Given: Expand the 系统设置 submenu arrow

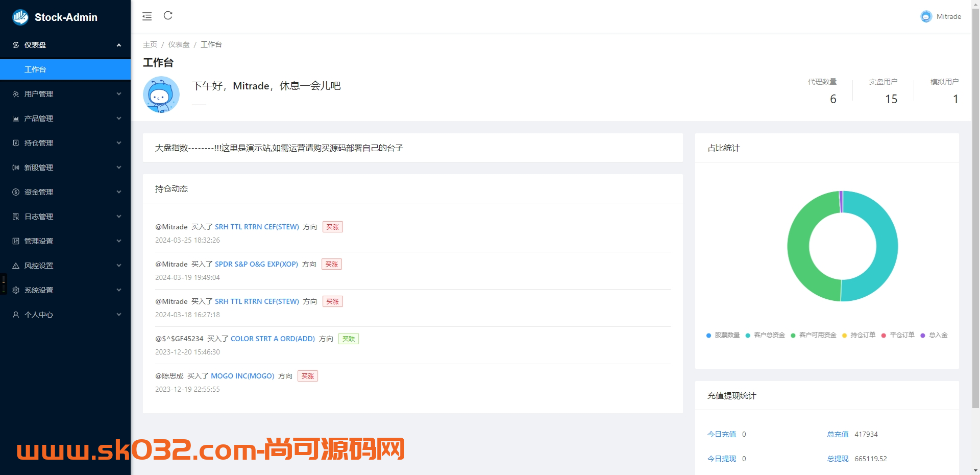Looking at the screenshot, I should 119,290.
